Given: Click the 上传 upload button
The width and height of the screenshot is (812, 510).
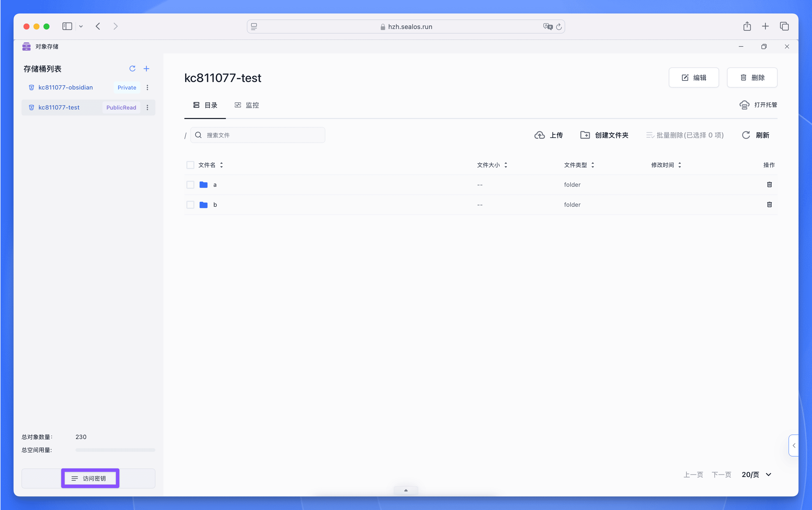Looking at the screenshot, I should [x=548, y=135].
